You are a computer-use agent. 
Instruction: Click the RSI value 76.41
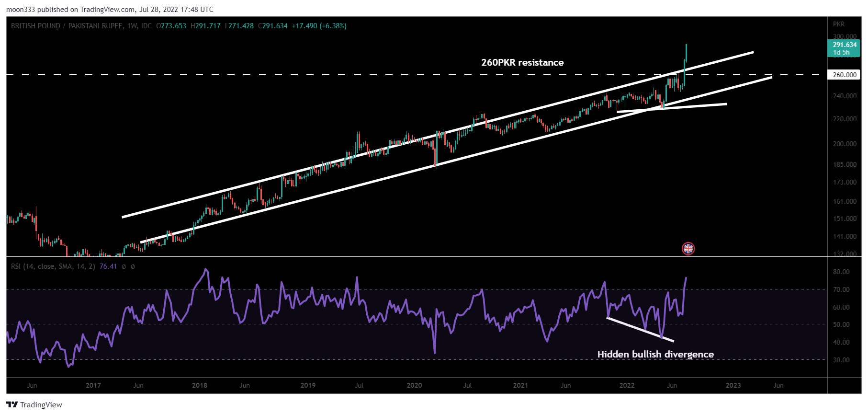click(x=108, y=266)
